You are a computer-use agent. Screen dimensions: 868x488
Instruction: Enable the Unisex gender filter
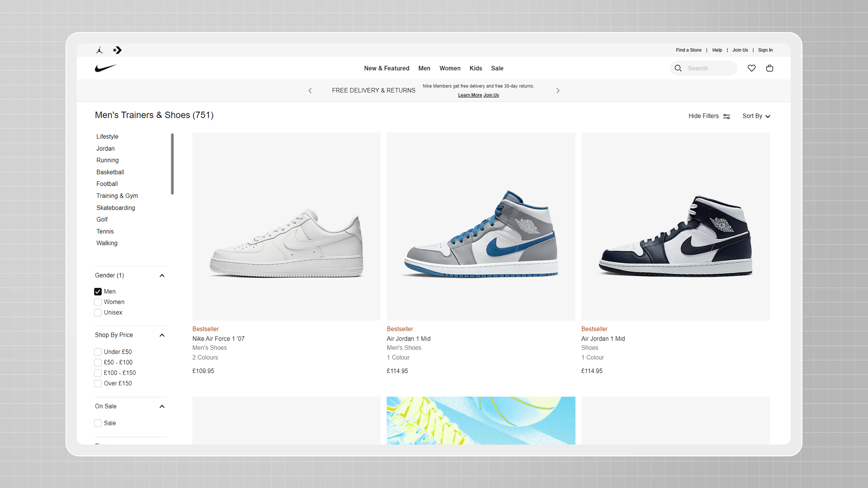point(98,313)
